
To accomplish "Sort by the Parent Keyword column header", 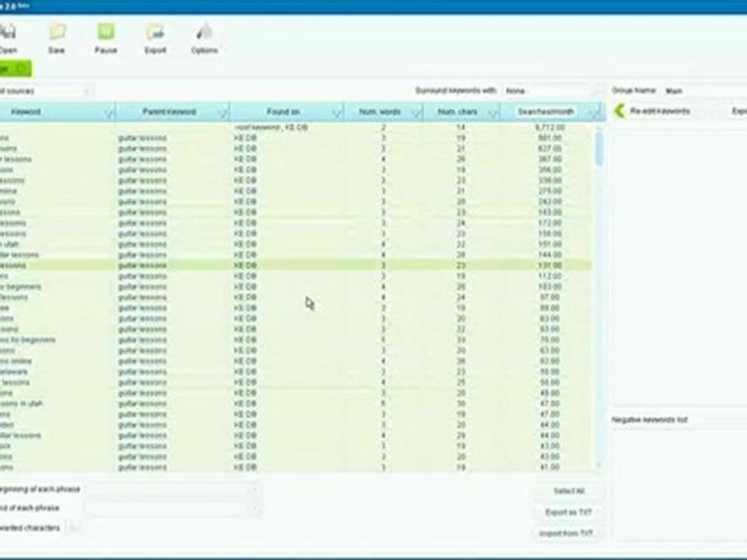I will [169, 112].
